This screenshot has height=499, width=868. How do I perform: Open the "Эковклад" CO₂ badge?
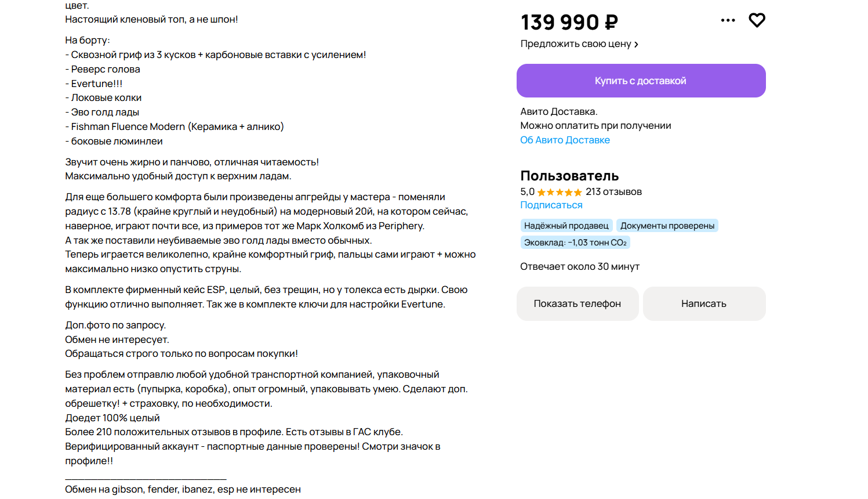coord(575,243)
